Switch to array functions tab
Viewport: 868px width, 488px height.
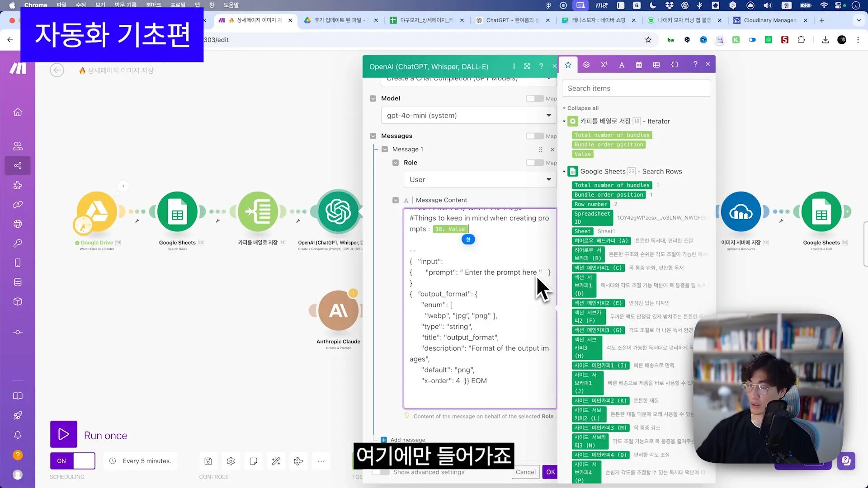point(656,65)
